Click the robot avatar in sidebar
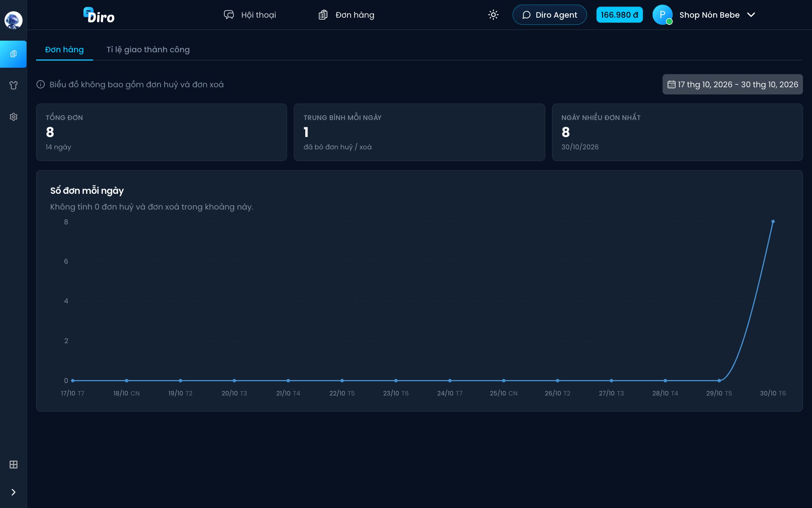812x508 pixels. click(x=14, y=20)
